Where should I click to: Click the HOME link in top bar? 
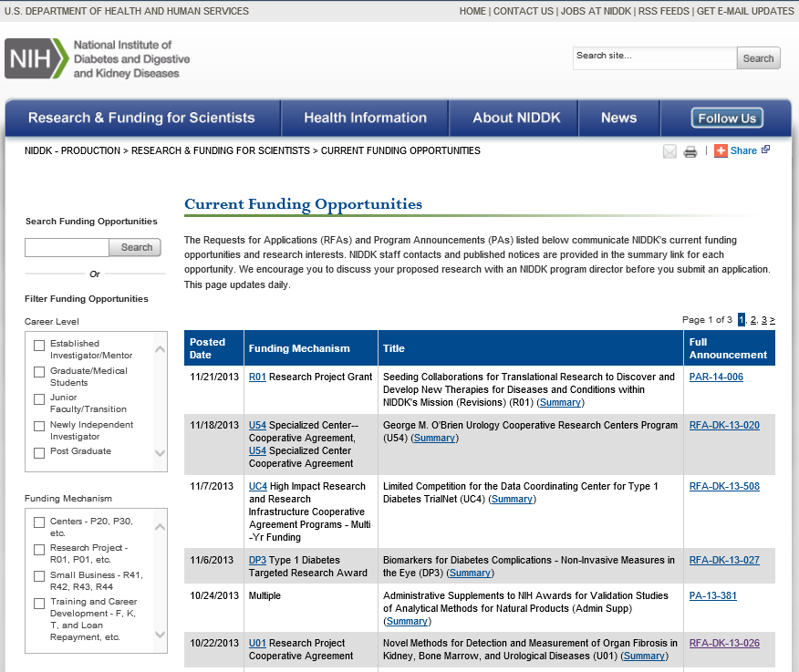click(472, 11)
